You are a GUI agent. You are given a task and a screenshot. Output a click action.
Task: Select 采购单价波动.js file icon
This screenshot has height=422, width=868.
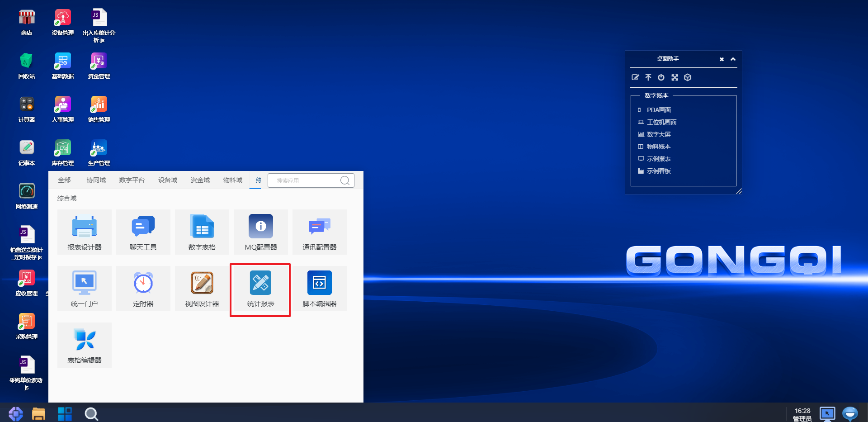(x=27, y=373)
